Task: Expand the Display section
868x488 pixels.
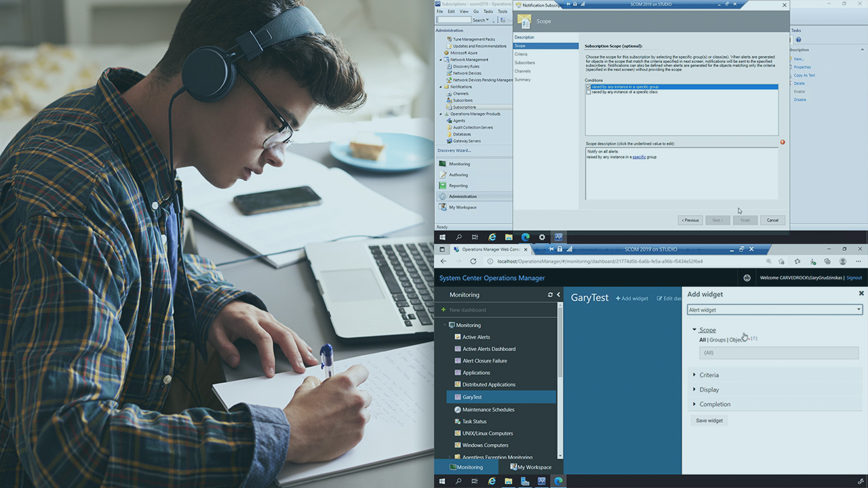Action: tap(709, 390)
